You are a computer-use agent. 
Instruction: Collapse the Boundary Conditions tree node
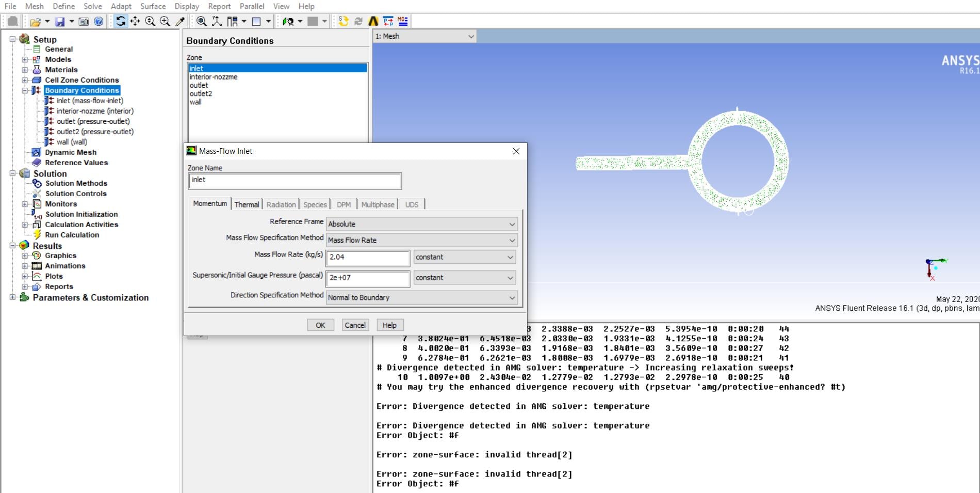[x=25, y=90]
